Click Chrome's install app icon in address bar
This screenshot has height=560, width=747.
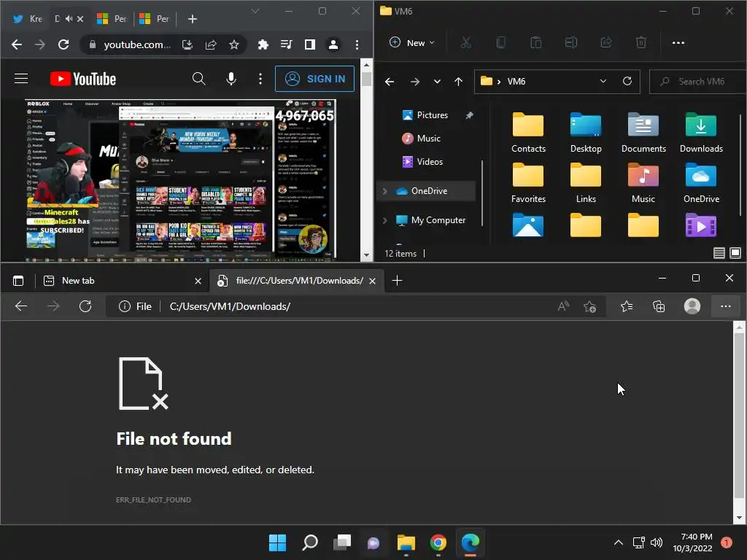187,44
